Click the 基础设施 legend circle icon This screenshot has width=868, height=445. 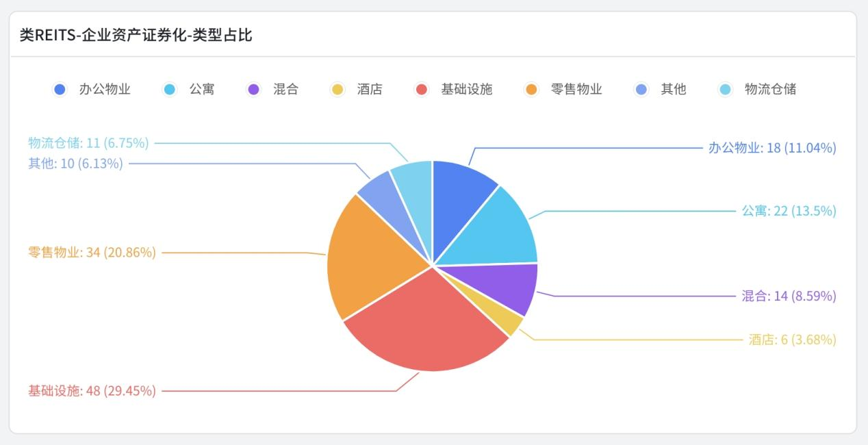[x=422, y=89]
